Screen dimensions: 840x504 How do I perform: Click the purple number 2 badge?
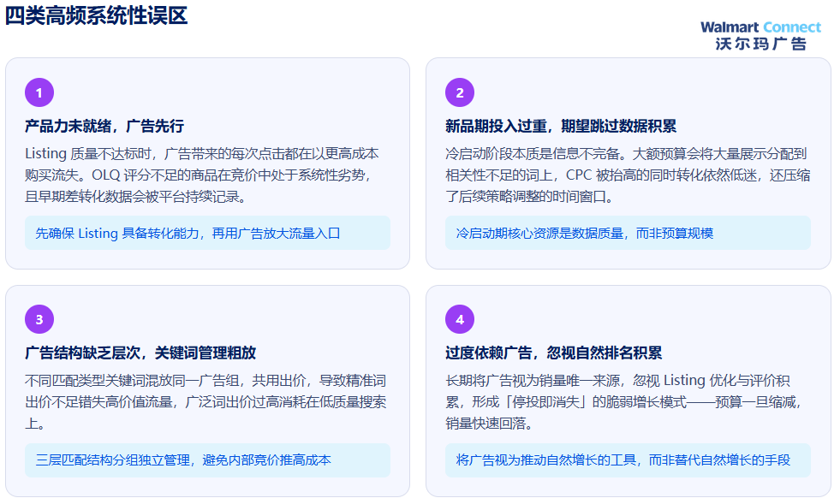click(460, 92)
